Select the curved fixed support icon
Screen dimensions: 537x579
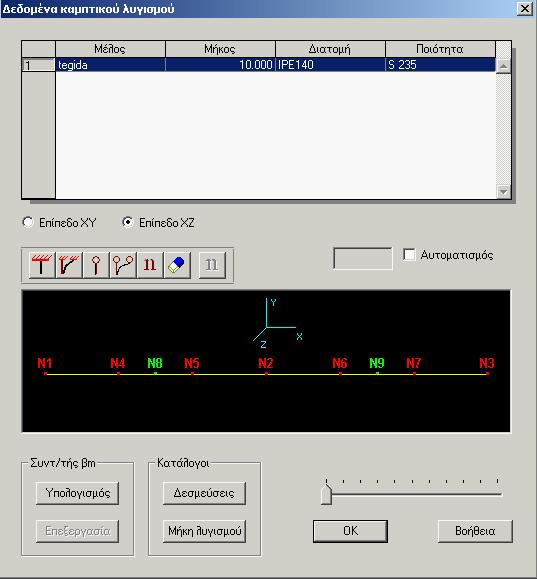(x=69, y=265)
